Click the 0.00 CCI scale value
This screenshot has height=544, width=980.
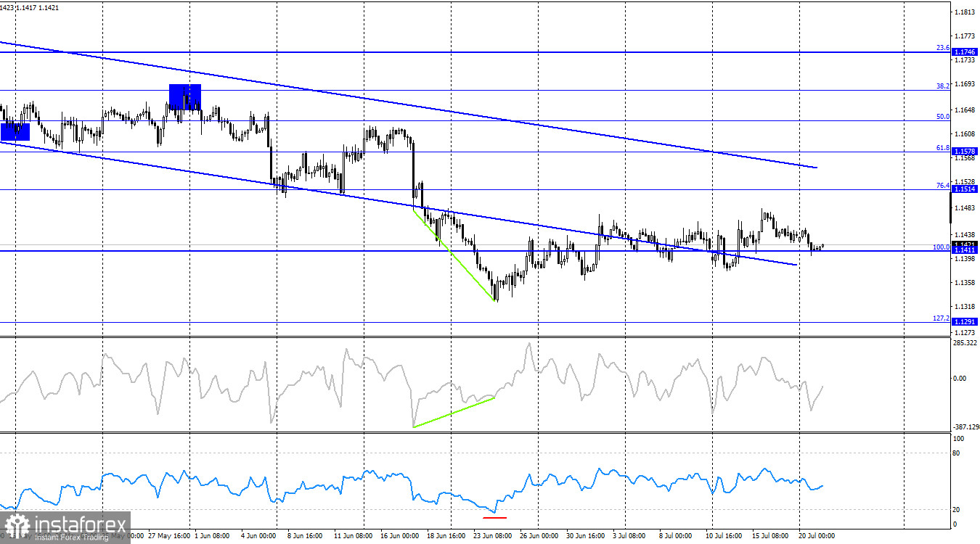coord(960,379)
